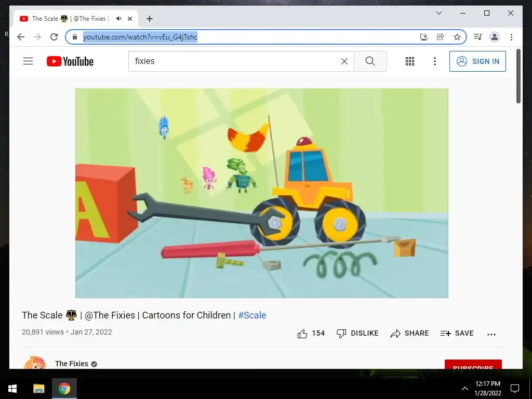Screen dimensions: 532x399
Task: Open YouTube settings three-dot menu
Action: [435, 61]
